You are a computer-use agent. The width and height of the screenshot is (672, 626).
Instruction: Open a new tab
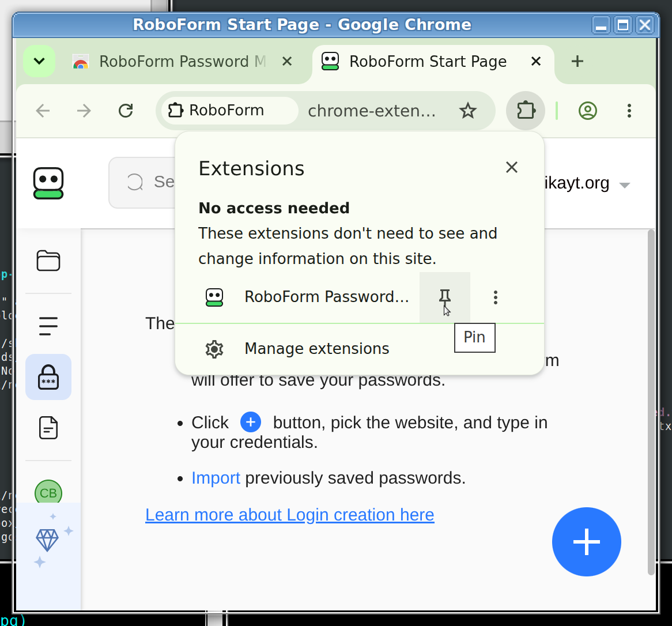coord(577,61)
